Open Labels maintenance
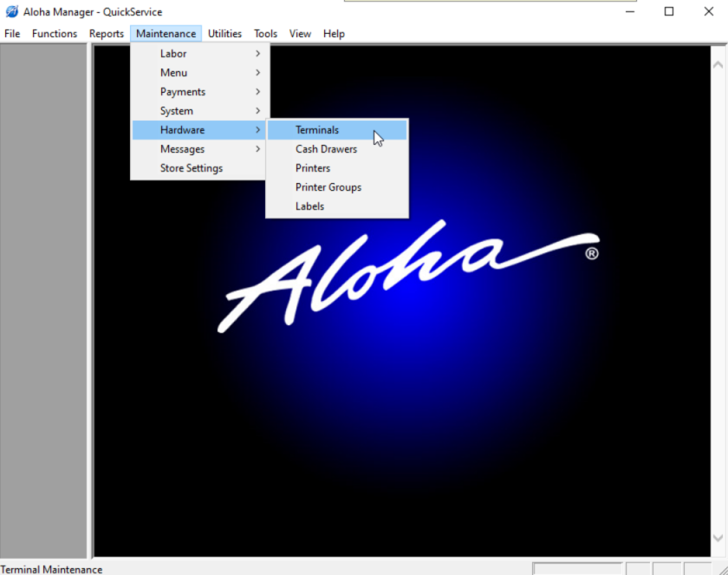728x575 pixels. (337, 206)
